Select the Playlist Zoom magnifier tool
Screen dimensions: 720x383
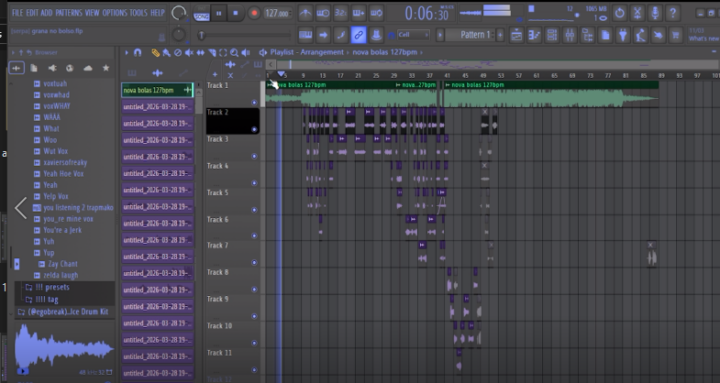click(234, 53)
